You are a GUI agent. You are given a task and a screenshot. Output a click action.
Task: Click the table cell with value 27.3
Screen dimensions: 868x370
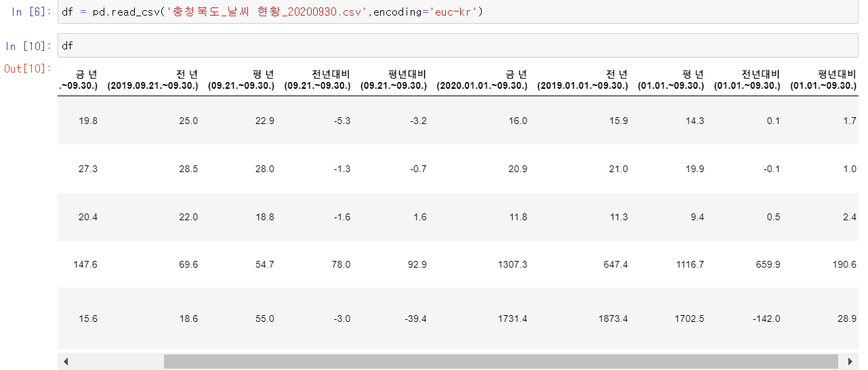pos(88,169)
